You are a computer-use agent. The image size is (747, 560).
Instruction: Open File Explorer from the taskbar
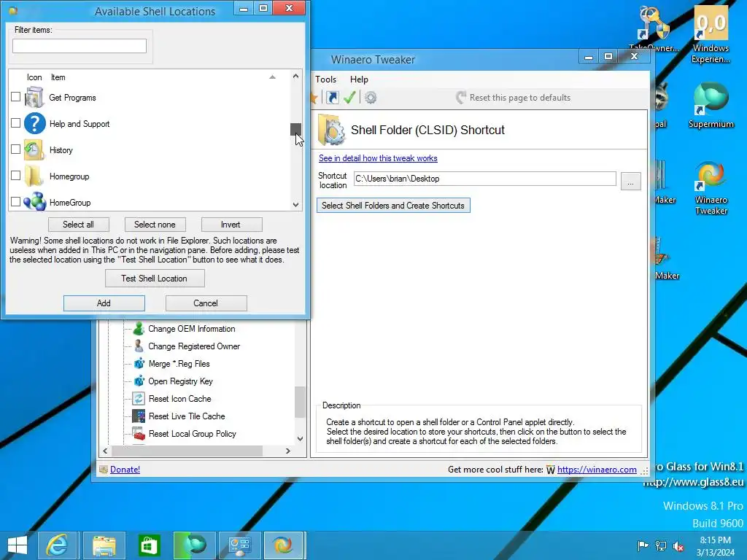tap(104, 545)
